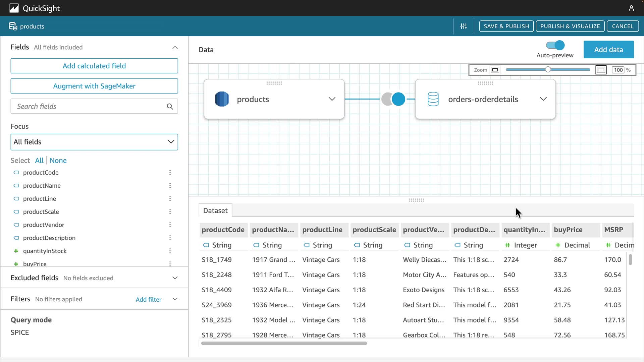Screen dimensions: 644x362
Task: Click the zoom fit-to-screen icon
Action: [601, 70]
